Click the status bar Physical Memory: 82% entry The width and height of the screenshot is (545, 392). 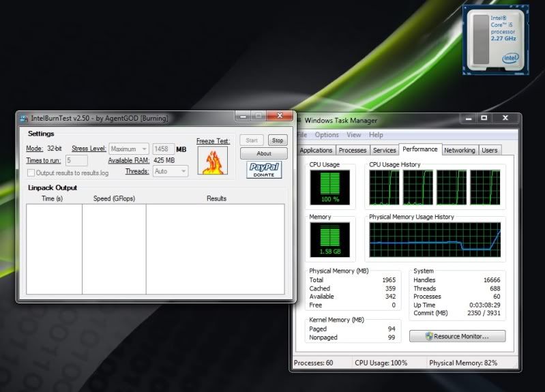pos(463,363)
